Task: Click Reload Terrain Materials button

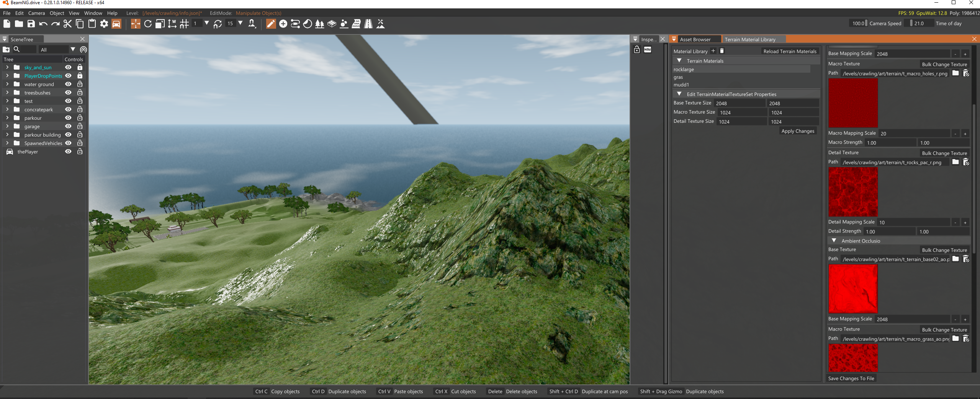Action: 790,51
